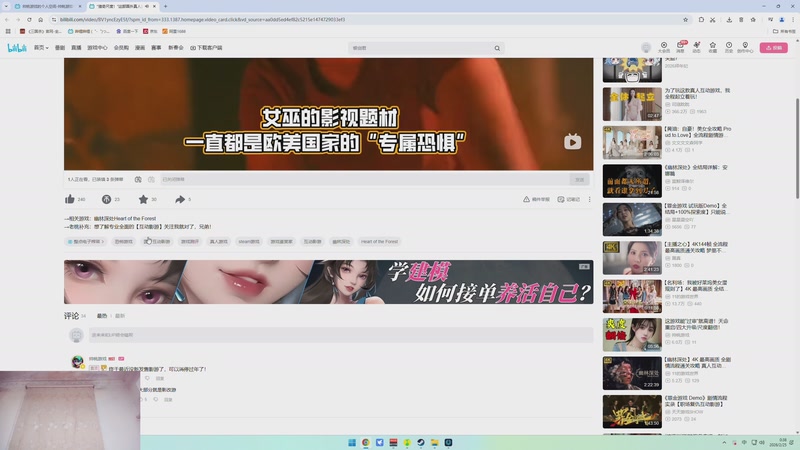The image size is (800, 450).
Task: Send the danmaku with the send button
Action: (580, 180)
